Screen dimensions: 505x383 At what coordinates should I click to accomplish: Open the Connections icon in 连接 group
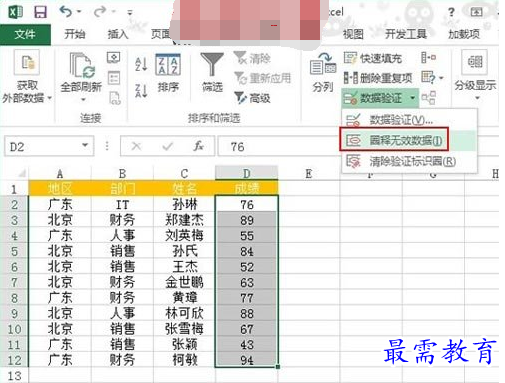click(x=114, y=57)
